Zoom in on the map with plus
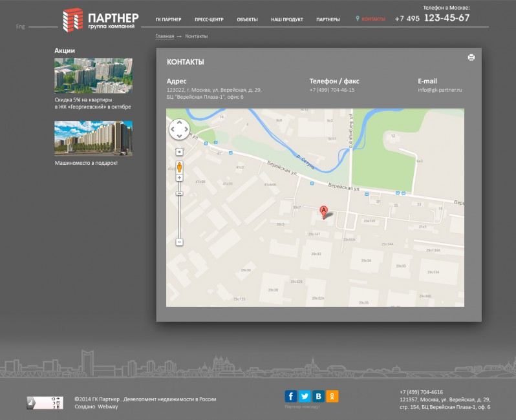Viewport: 516px width, 420px height. click(x=179, y=178)
